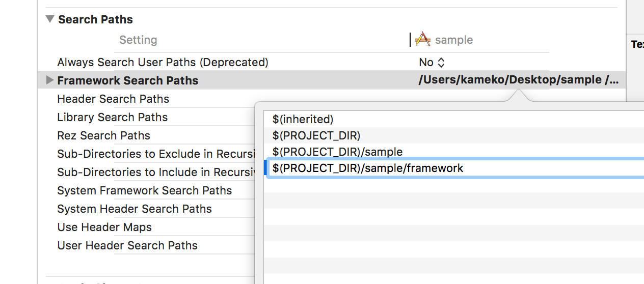Select the $(PROJECT_DIR)/sample path entry

click(337, 152)
